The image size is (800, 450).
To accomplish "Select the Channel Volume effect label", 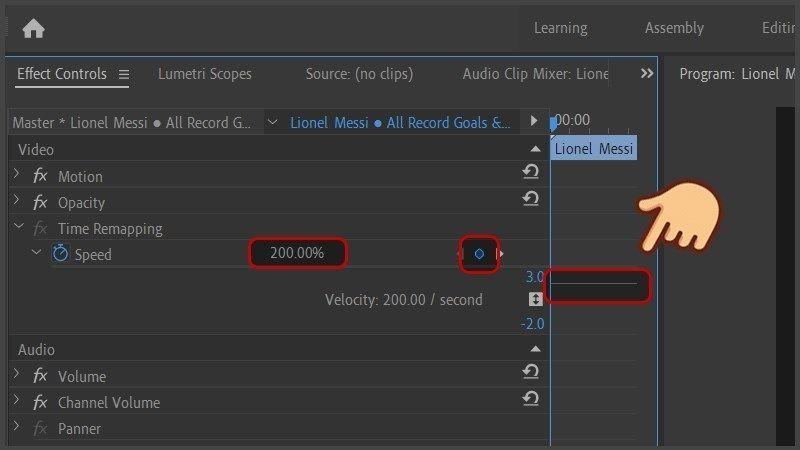I will tap(109, 403).
